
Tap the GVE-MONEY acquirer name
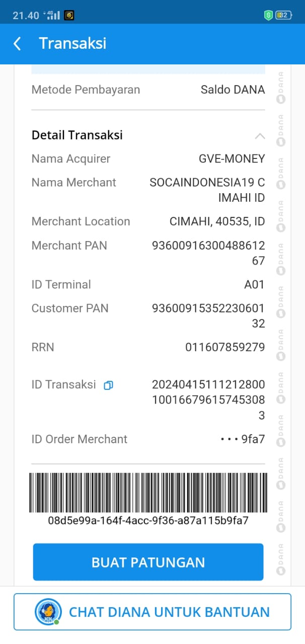(232, 159)
